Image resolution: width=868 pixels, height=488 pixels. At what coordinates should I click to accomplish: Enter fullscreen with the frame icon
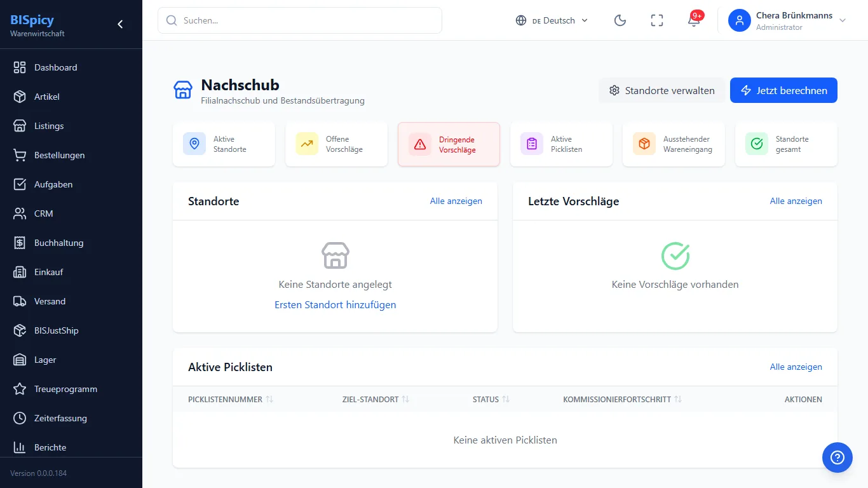click(657, 20)
